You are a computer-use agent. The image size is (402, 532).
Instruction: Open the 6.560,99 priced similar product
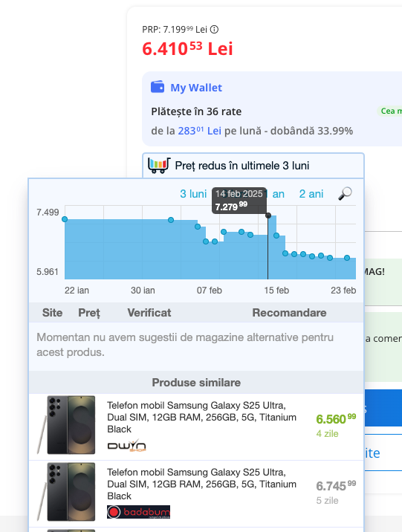336,419
